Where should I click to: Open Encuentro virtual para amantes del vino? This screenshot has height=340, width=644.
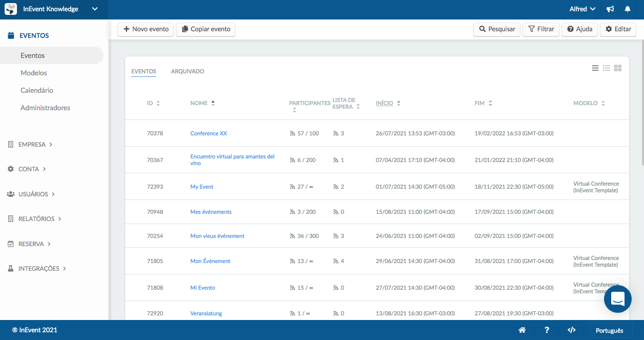click(x=232, y=160)
